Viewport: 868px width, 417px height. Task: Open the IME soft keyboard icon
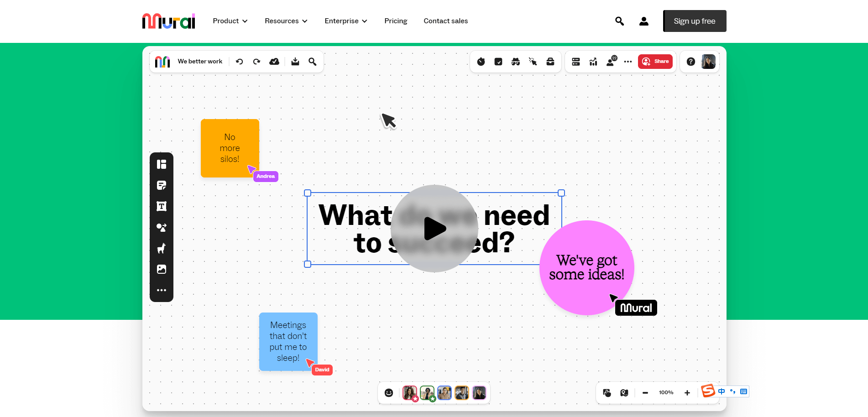click(x=744, y=391)
